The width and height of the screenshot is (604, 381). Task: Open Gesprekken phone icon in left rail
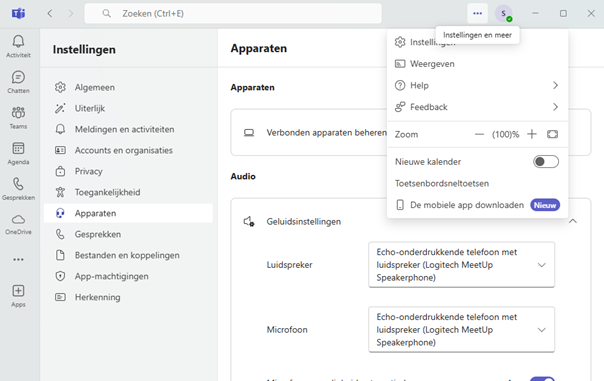point(18,189)
